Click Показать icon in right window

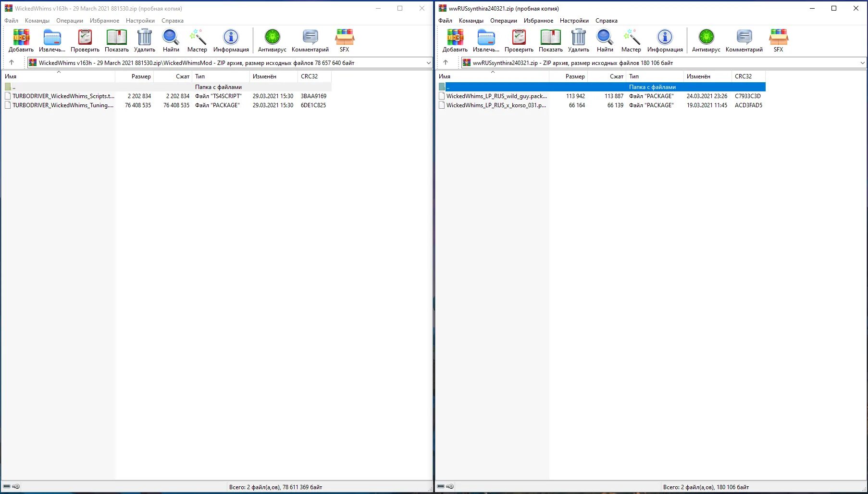(x=551, y=40)
